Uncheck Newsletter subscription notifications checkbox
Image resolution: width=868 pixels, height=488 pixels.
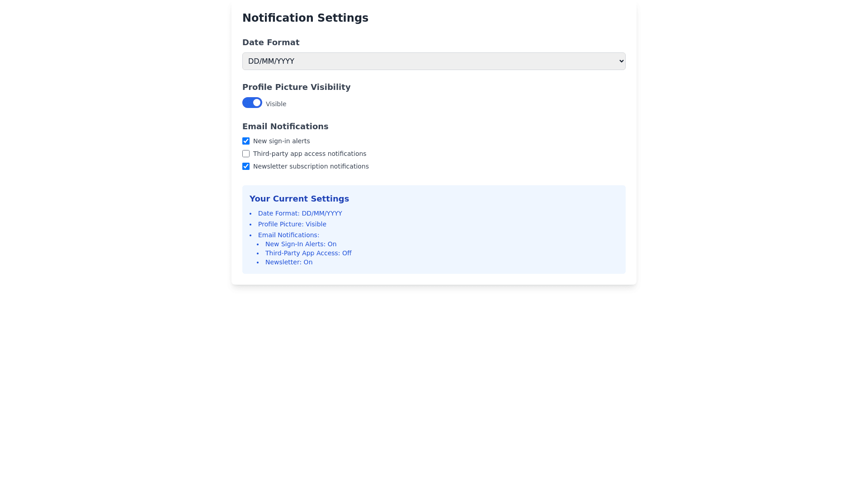point(246,166)
